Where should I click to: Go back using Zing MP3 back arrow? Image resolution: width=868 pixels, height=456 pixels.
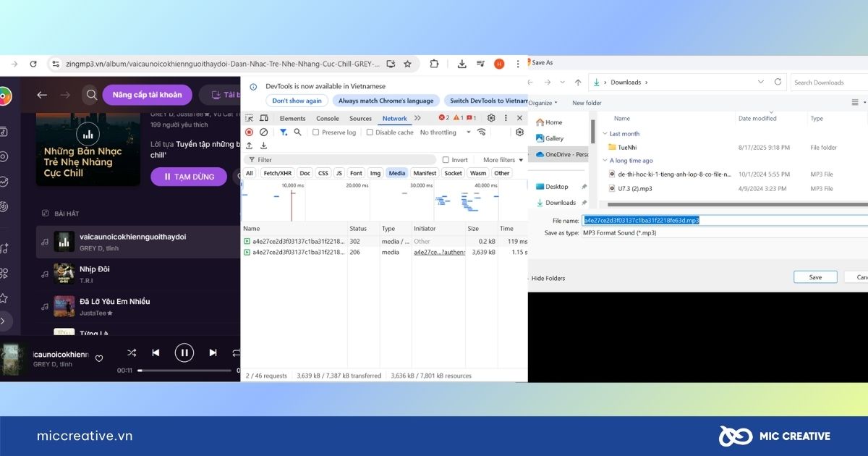[42, 95]
